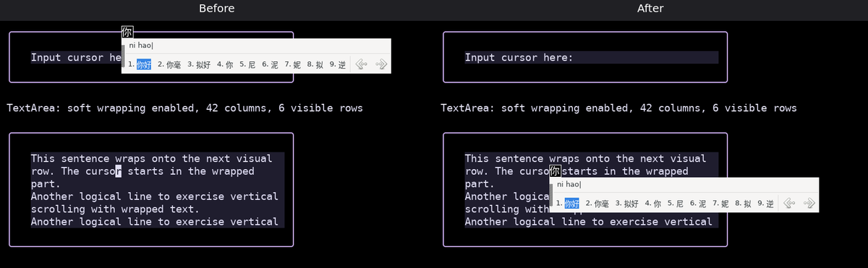
Task: Pick candidate 5 尼 in Before popup
Action: tap(247, 64)
